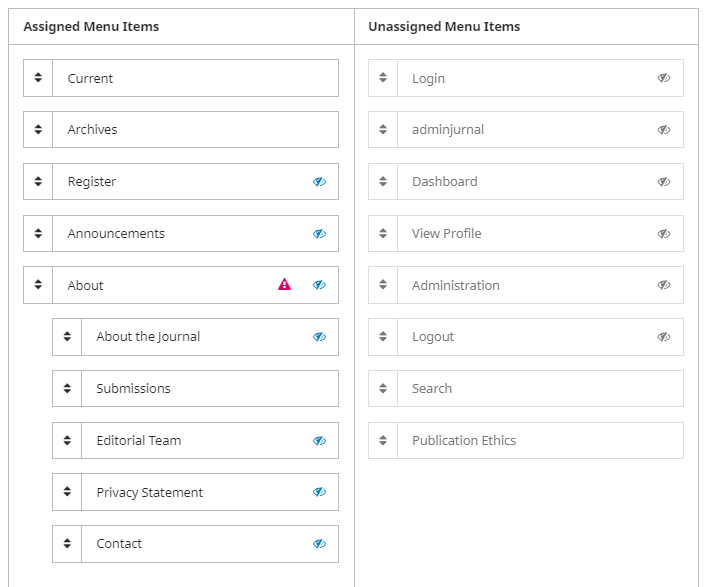The image size is (709, 587).
Task: Click the Assigned Menu Items heading
Action: (91, 27)
